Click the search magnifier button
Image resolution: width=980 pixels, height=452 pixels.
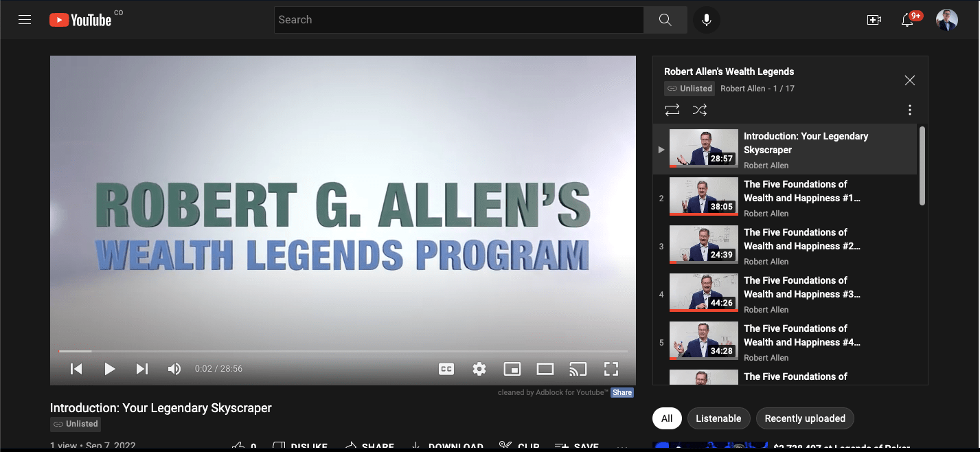point(665,20)
